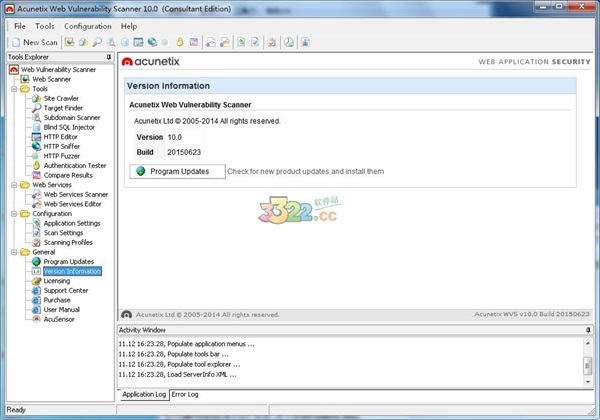Open Scan Settings from toolbar icon
The image size is (600, 420).
click(255, 42)
